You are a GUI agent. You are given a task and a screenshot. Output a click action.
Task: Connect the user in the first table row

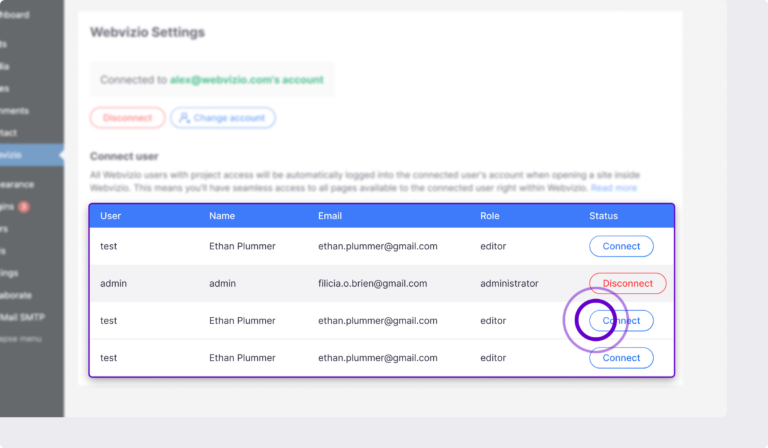[x=621, y=246]
